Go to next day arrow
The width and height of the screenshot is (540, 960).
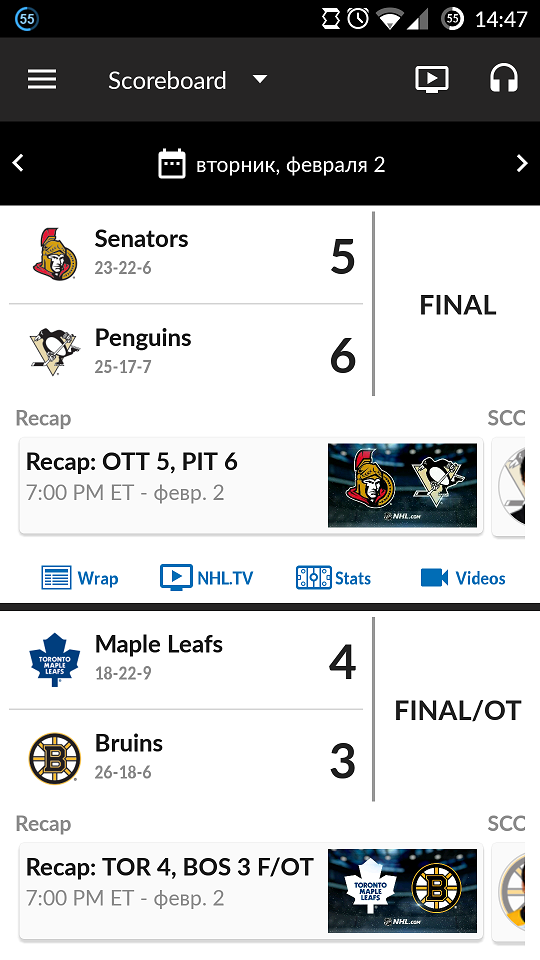coord(522,163)
